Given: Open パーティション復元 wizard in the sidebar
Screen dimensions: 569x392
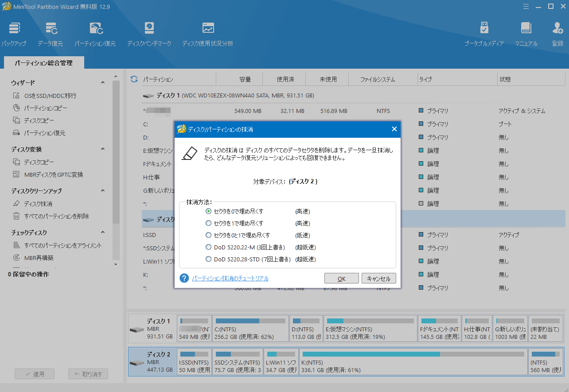Looking at the screenshot, I should tap(39, 133).
